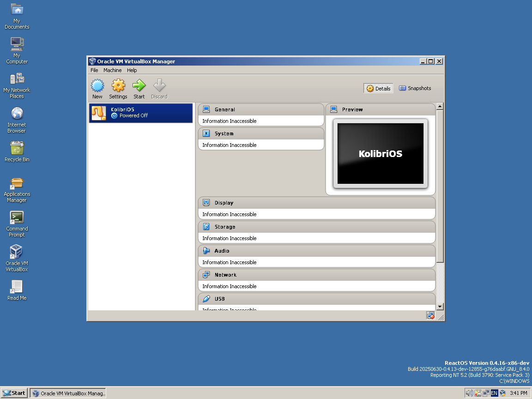This screenshot has height=399, width=532.
Task: Open the My Computer desktop icon
Action: [17, 51]
